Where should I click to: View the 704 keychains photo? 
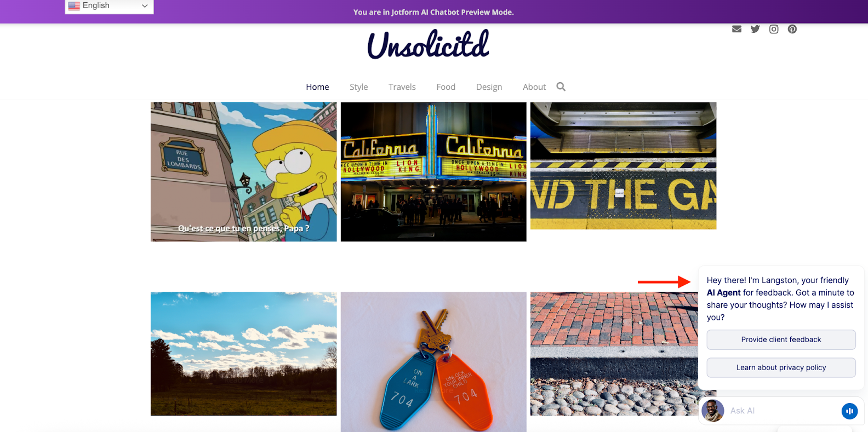(x=433, y=362)
